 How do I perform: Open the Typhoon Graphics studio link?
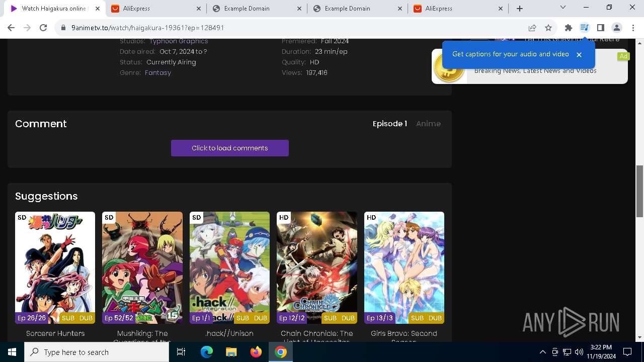[179, 41]
